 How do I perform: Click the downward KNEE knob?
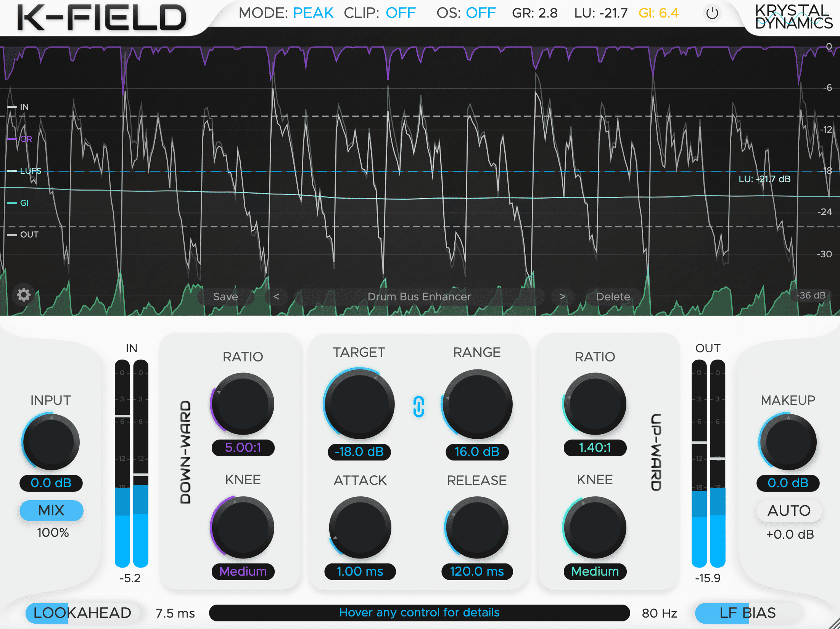(x=243, y=528)
